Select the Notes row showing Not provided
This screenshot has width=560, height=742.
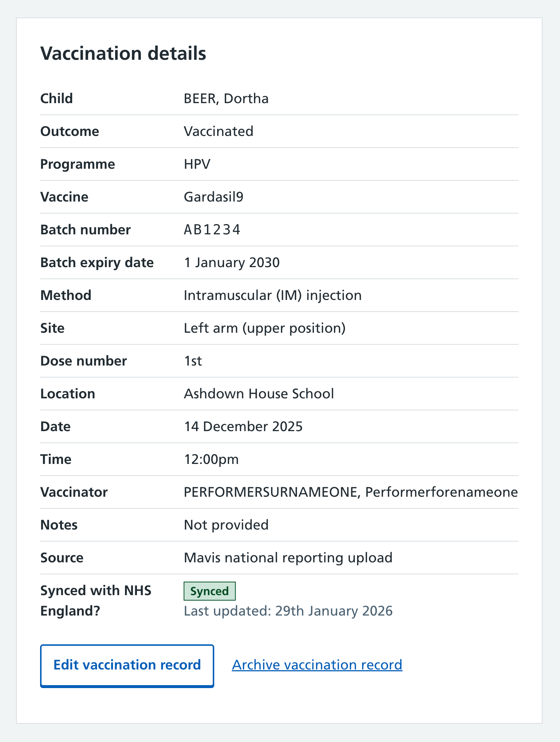[226, 525]
